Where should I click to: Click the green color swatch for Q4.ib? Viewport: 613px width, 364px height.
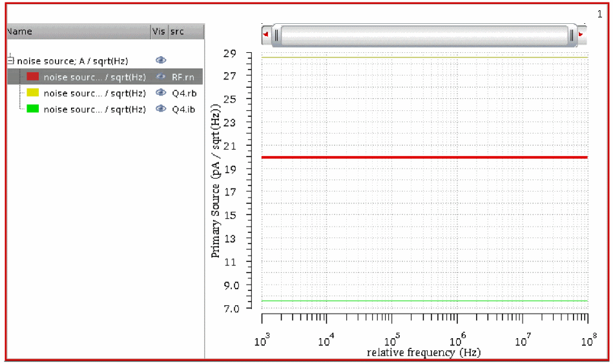33,109
